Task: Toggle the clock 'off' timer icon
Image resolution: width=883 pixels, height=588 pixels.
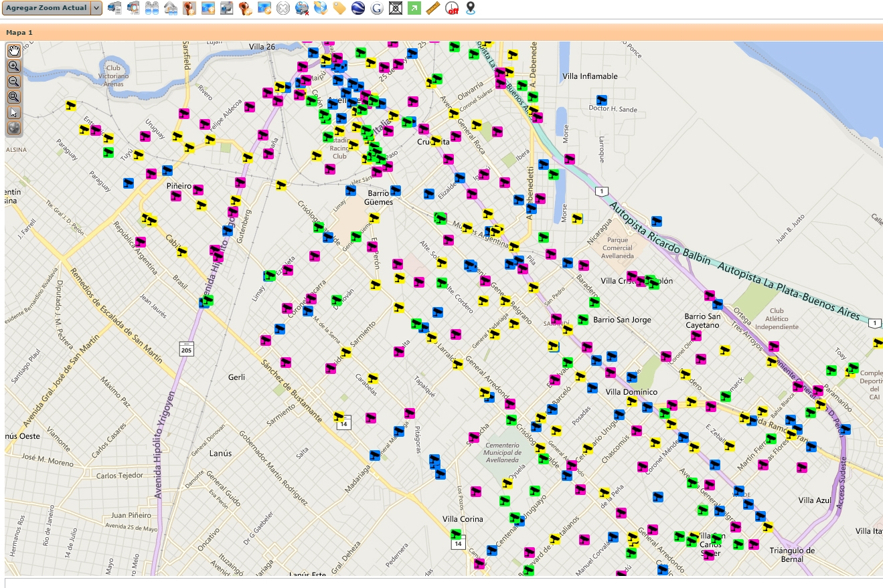Action: [x=452, y=8]
